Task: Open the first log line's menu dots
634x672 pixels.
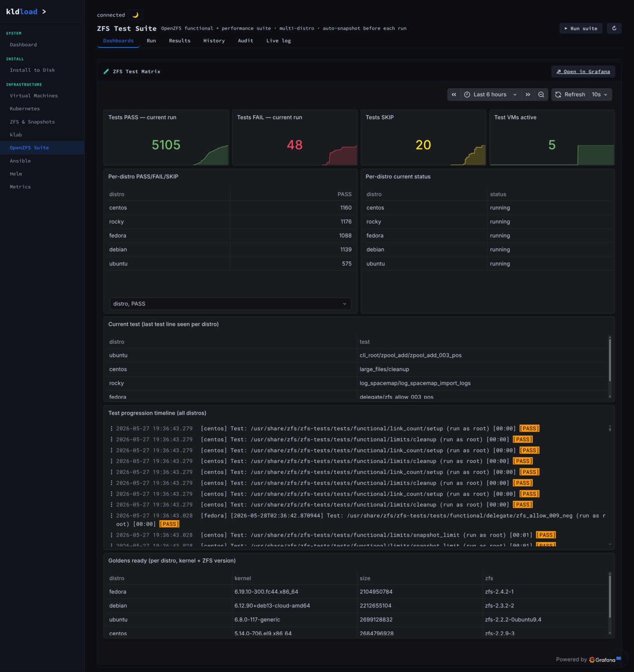Action: pyautogui.click(x=111, y=429)
